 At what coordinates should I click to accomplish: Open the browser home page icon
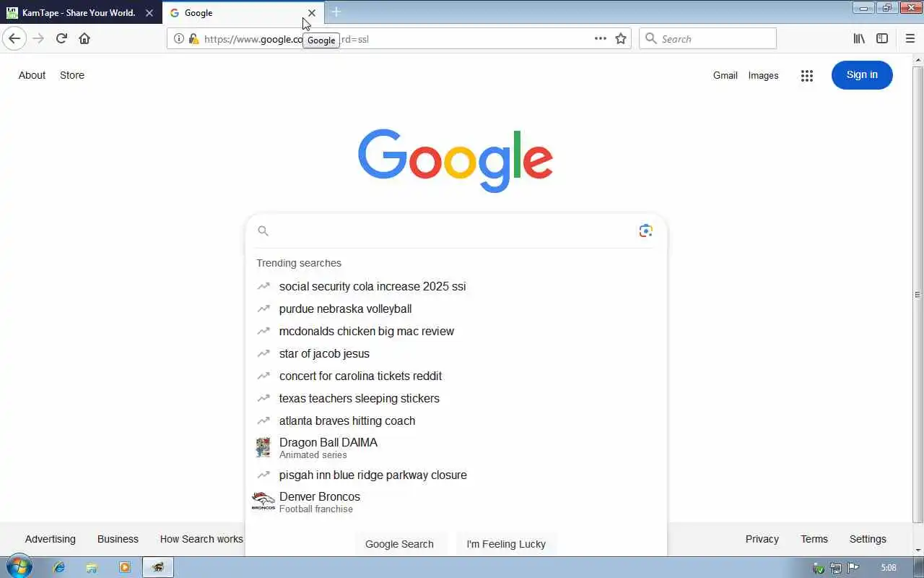(84, 39)
